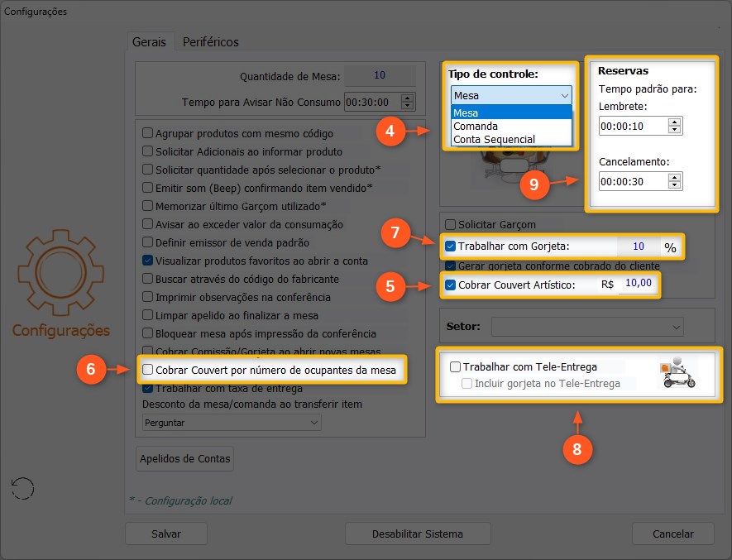Enable Cobrar Couvert por número de ocupantes
The width and height of the screenshot is (732, 560).
click(x=148, y=370)
